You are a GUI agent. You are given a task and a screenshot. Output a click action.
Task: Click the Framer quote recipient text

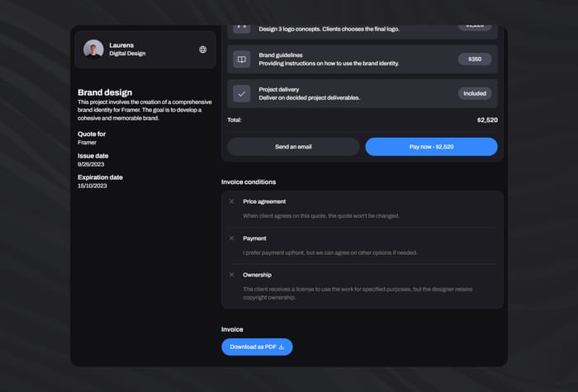coord(87,143)
